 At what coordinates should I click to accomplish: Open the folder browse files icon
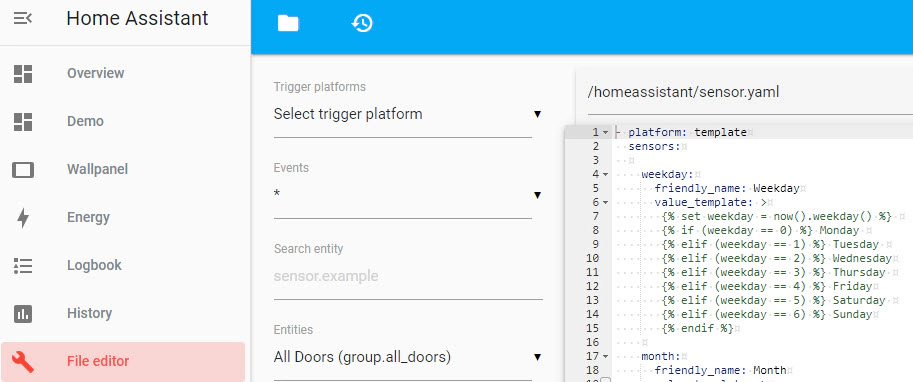[x=288, y=23]
